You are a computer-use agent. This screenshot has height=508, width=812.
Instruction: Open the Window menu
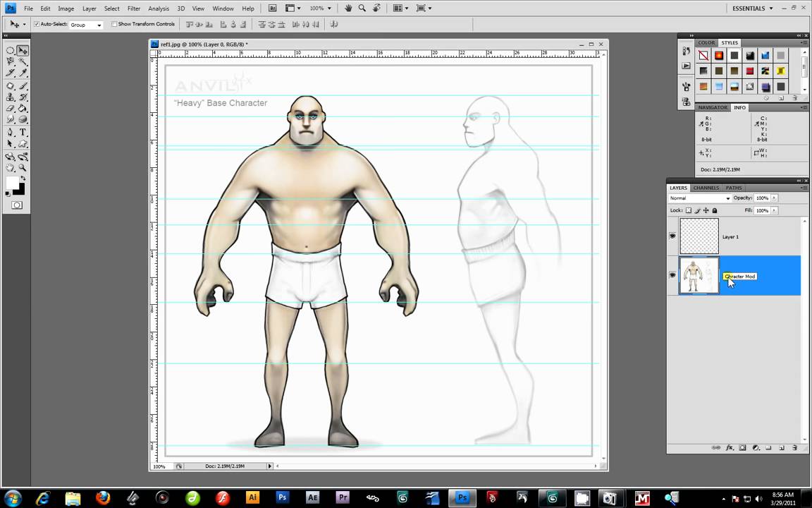tap(223, 8)
